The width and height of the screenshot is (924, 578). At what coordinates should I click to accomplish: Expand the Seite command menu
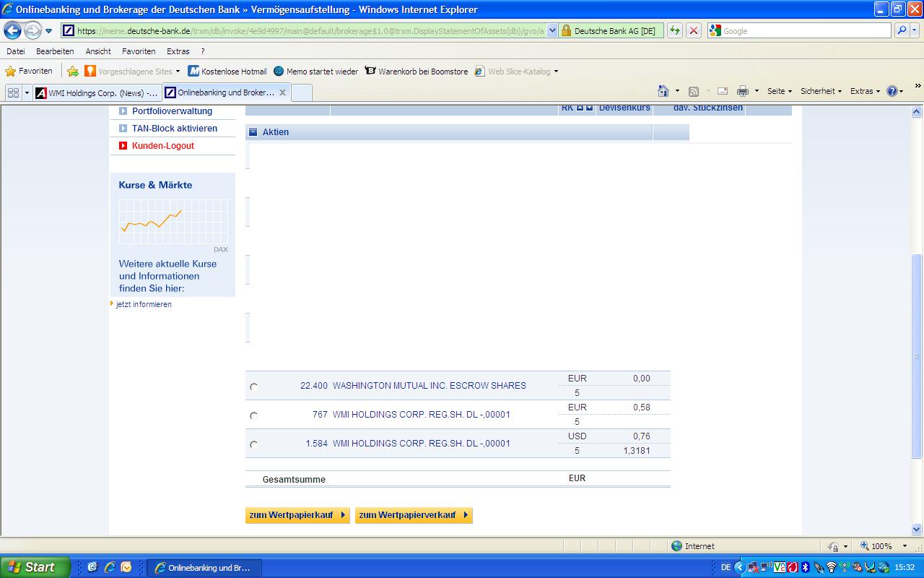(780, 91)
